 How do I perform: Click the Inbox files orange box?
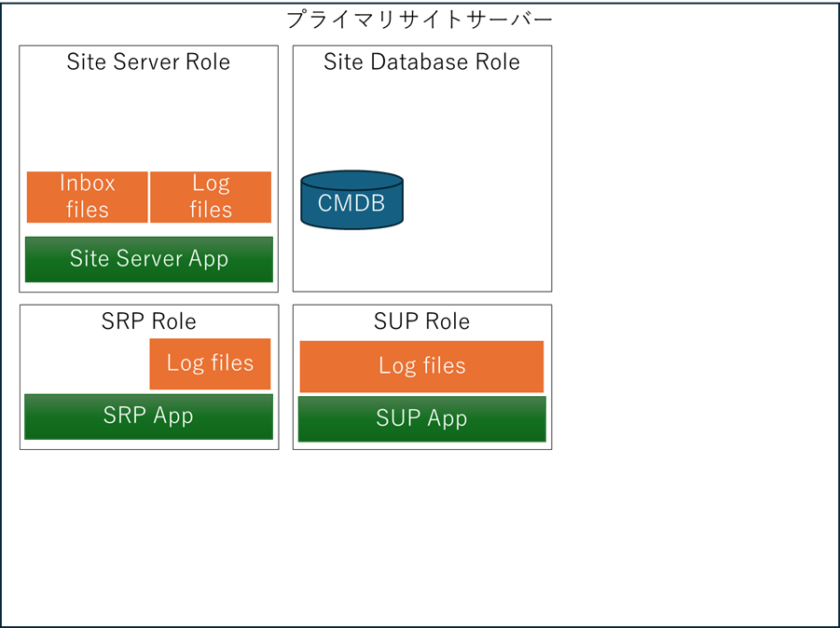click(x=88, y=197)
